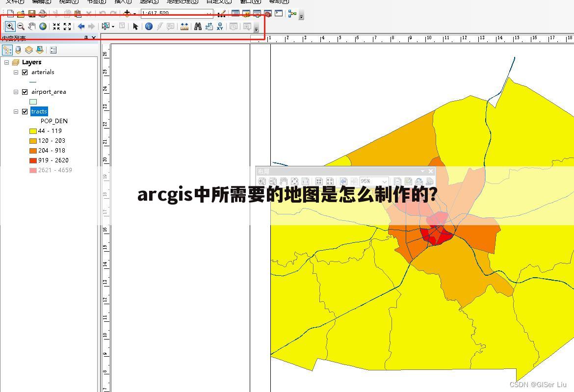Close the 布局 layout toolbar

[431, 171]
